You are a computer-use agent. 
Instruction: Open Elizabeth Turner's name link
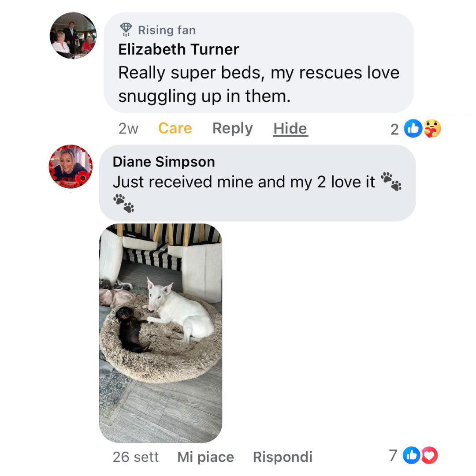pos(178,49)
